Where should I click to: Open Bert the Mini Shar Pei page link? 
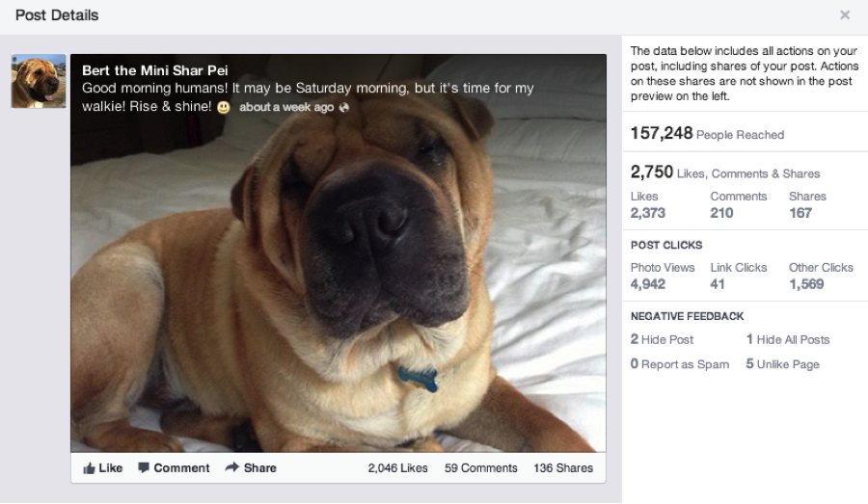click(155, 70)
